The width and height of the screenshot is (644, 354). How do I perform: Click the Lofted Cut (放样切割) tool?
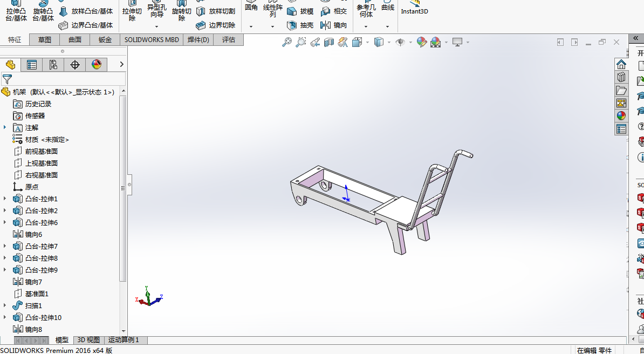coord(216,11)
